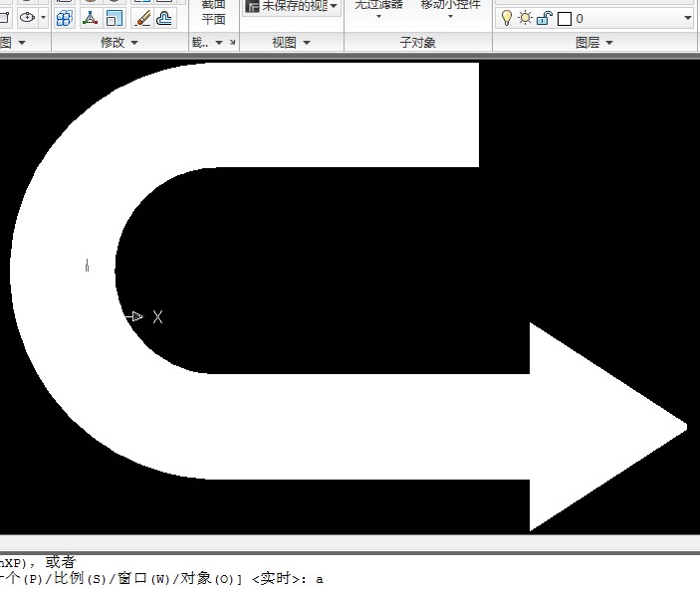Click the 截面平面 button
The height and width of the screenshot is (590, 700).
213,13
